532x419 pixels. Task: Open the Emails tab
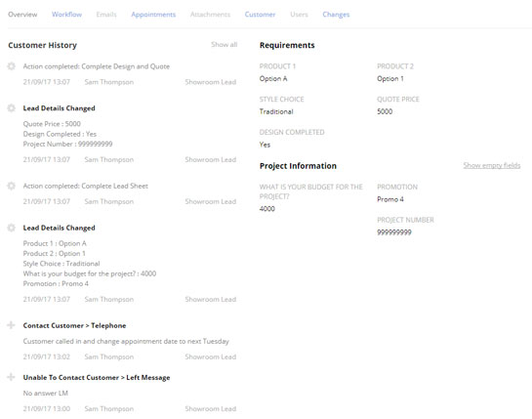106,15
